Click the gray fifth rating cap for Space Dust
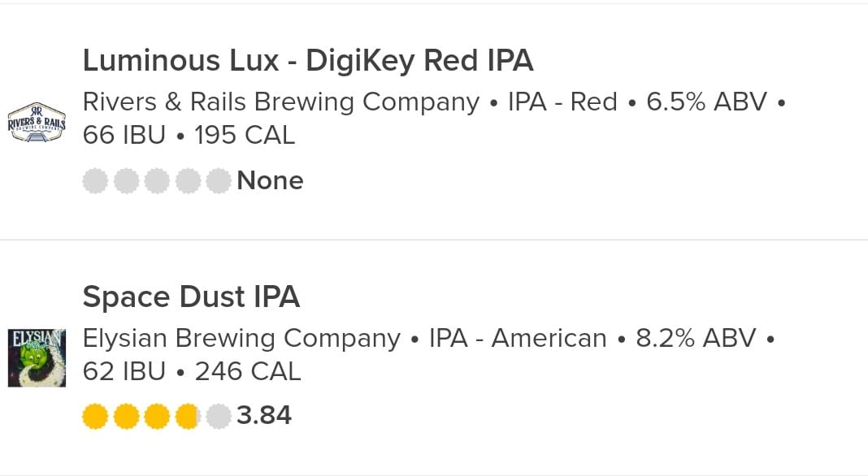This screenshot has height=476, width=868. (x=219, y=416)
